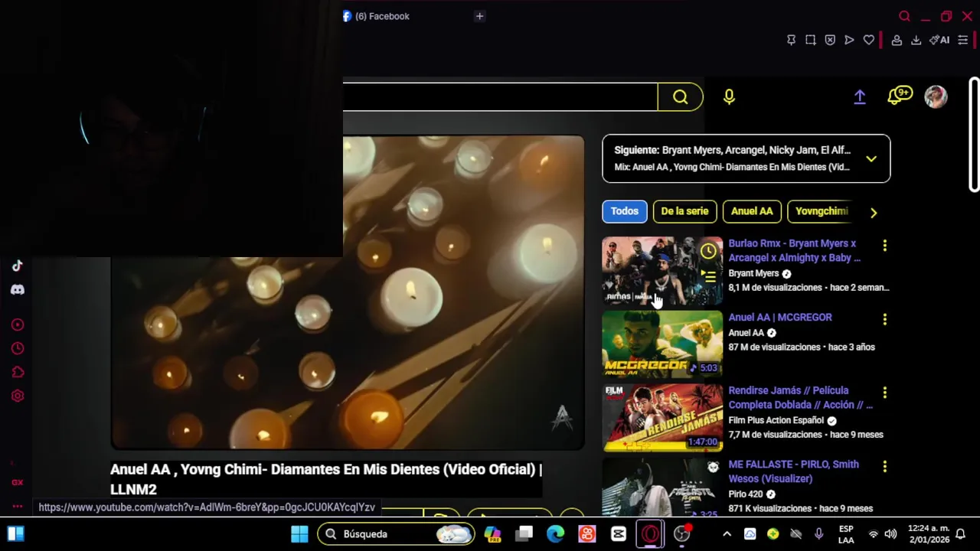Screen dimensions: 980x551
Task: Show hidden system tray icons chevron
Action: [x=727, y=534]
